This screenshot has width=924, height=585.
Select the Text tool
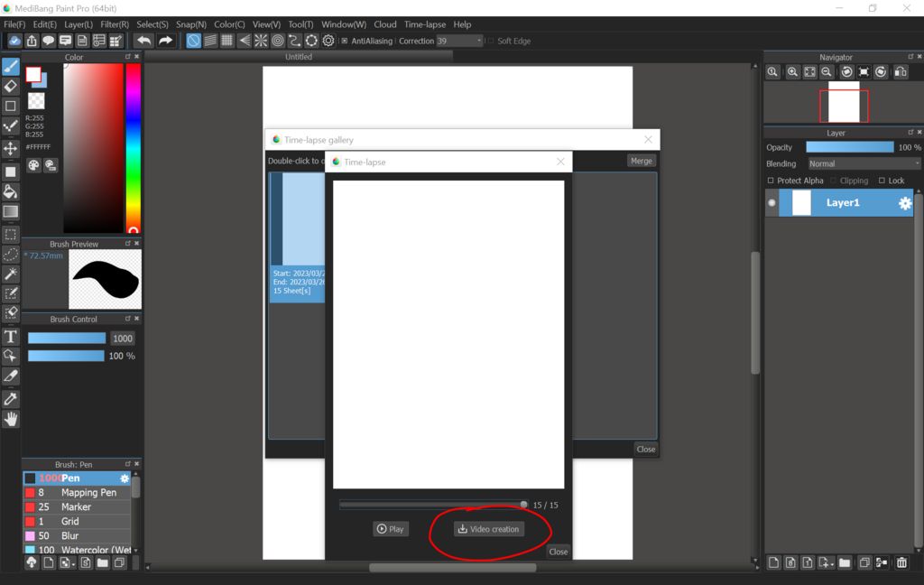click(x=11, y=336)
